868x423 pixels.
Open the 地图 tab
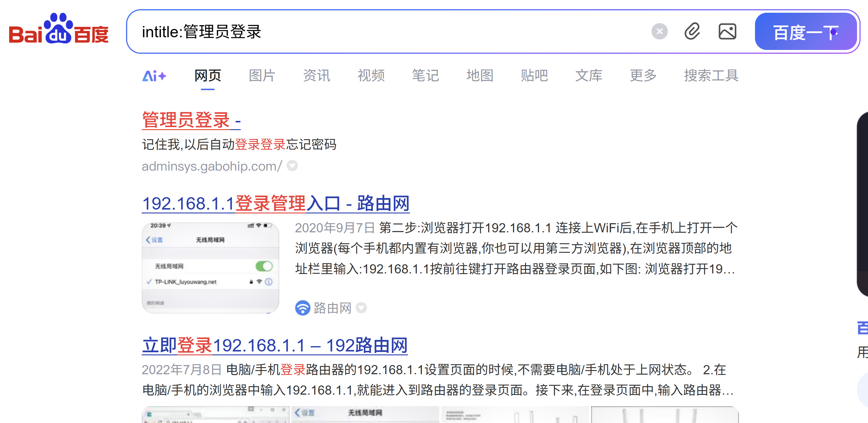pos(480,75)
